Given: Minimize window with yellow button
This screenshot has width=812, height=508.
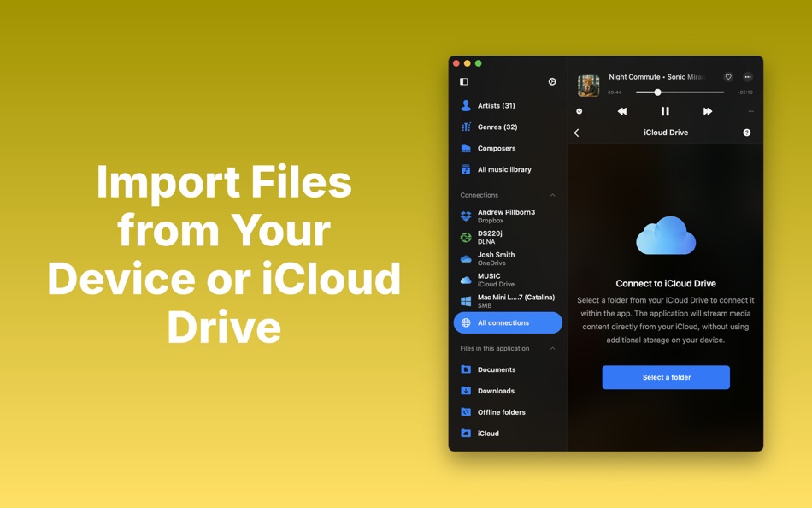Looking at the screenshot, I should (467, 63).
